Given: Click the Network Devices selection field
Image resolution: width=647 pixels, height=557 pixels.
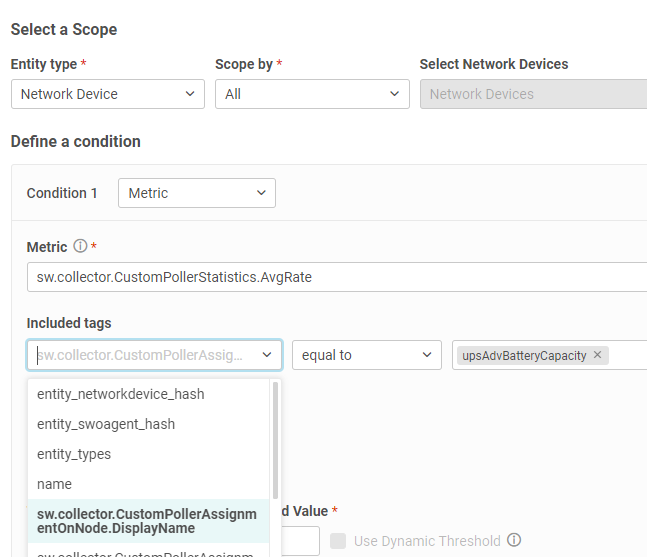Looking at the screenshot, I should [532, 94].
